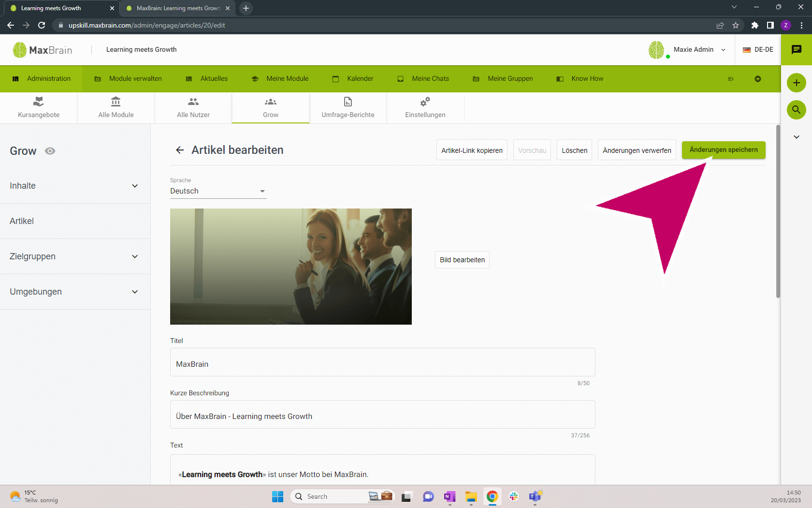Click the Löschen button
Viewport: 812px width, 508px height.
575,150
